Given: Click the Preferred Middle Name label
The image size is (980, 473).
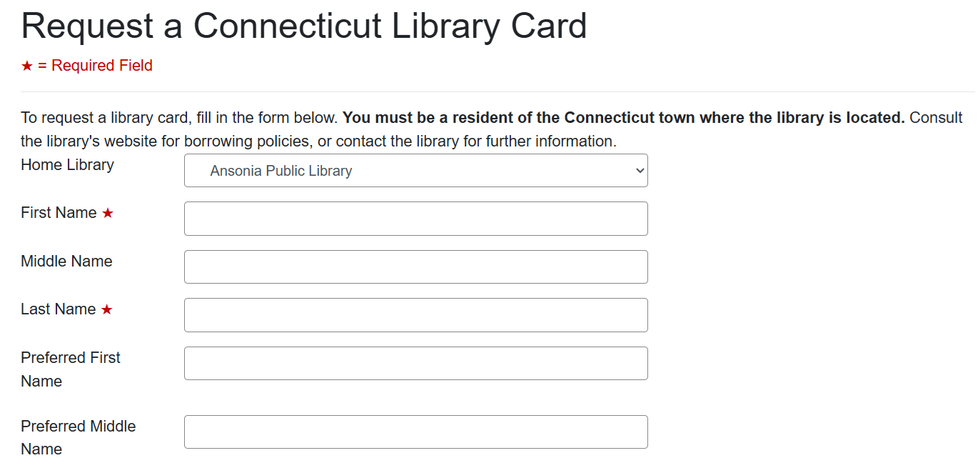Looking at the screenshot, I should [x=78, y=437].
